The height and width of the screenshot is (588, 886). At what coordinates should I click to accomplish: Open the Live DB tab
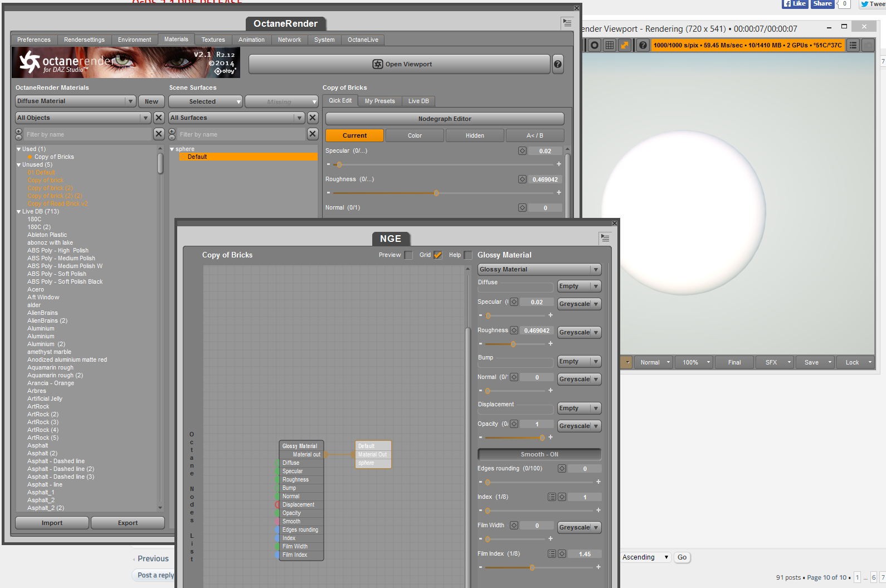[x=418, y=101]
